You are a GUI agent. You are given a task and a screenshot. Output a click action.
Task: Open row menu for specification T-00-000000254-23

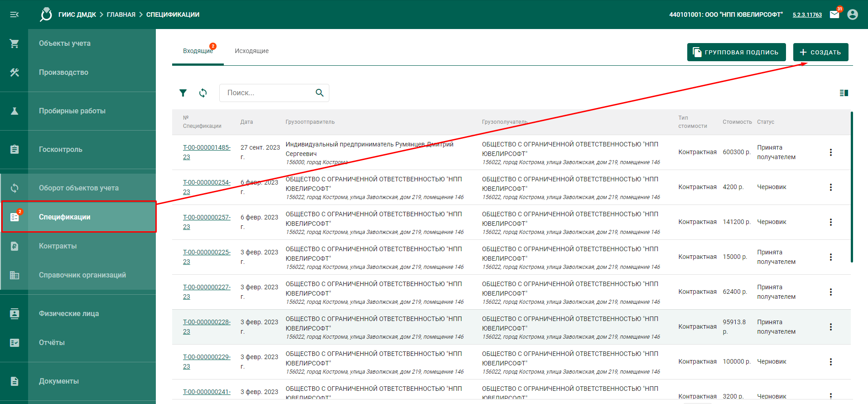(x=831, y=187)
